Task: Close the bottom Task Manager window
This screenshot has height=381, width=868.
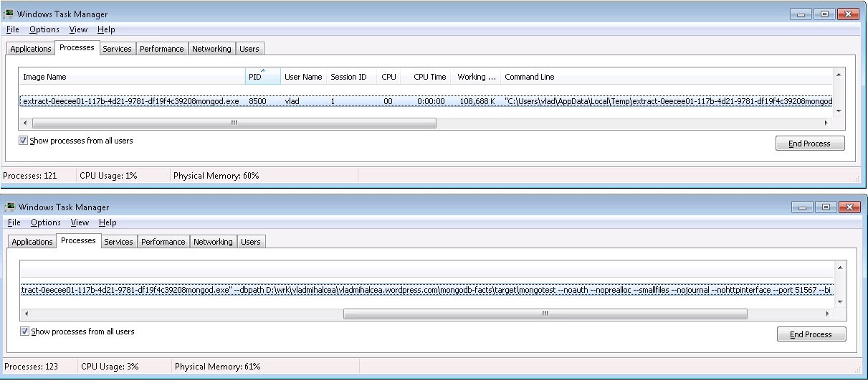Action: coord(849,207)
